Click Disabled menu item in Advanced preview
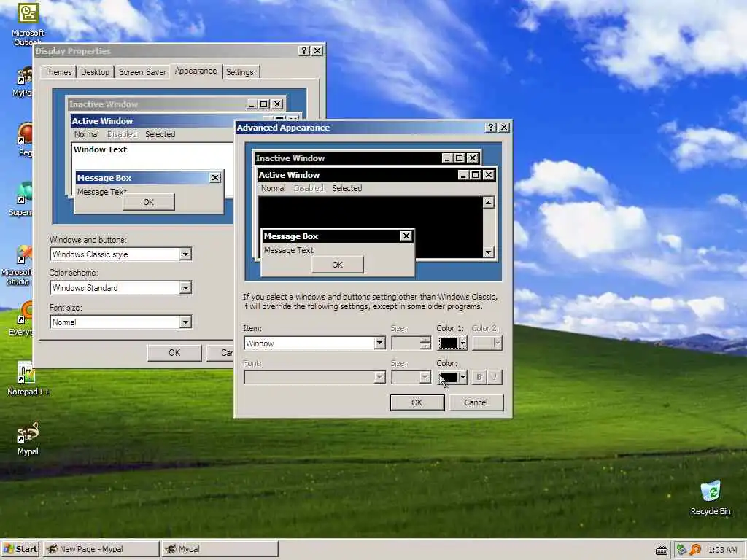 (x=309, y=188)
